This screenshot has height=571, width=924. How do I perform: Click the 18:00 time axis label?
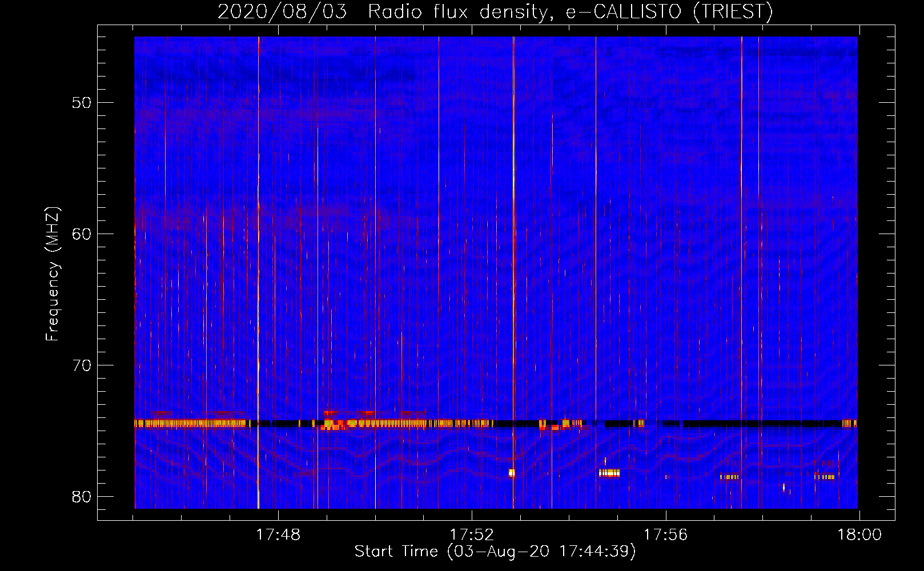859,535
